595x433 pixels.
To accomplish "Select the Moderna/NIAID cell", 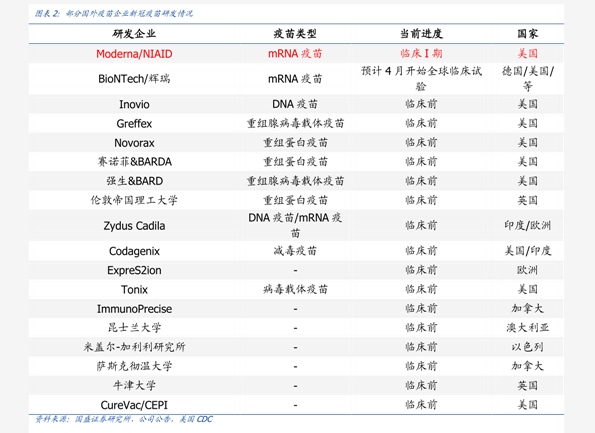I will pyautogui.click(x=134, y=54).
